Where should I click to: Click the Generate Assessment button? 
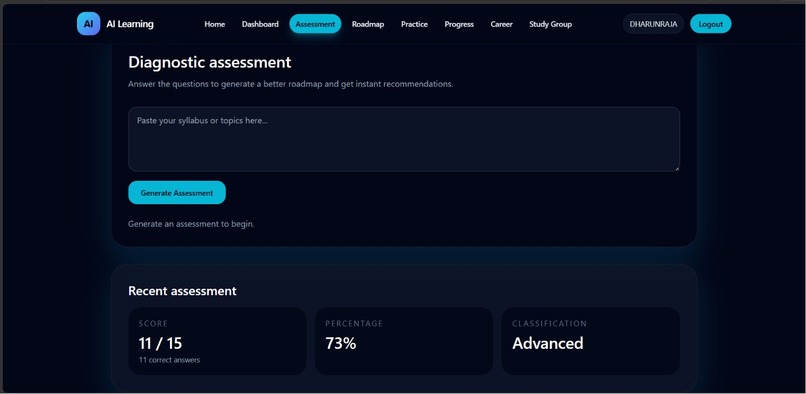click(x=177, y=193)
